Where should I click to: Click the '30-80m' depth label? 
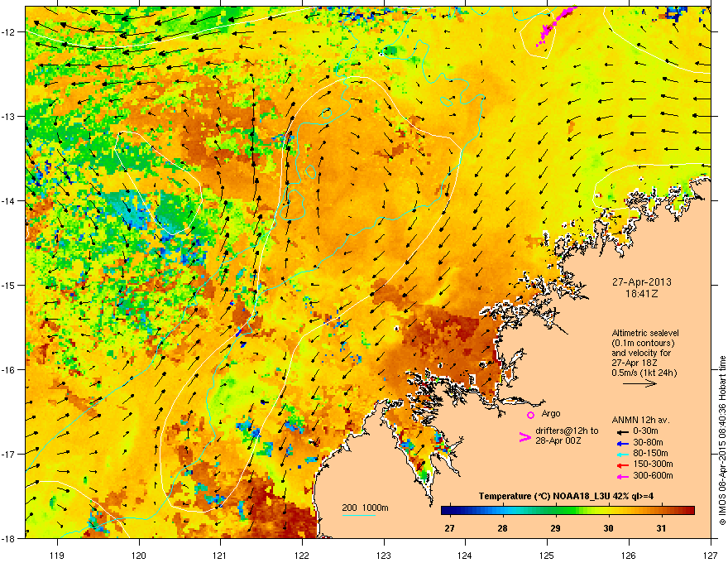(x=648, y=443)
